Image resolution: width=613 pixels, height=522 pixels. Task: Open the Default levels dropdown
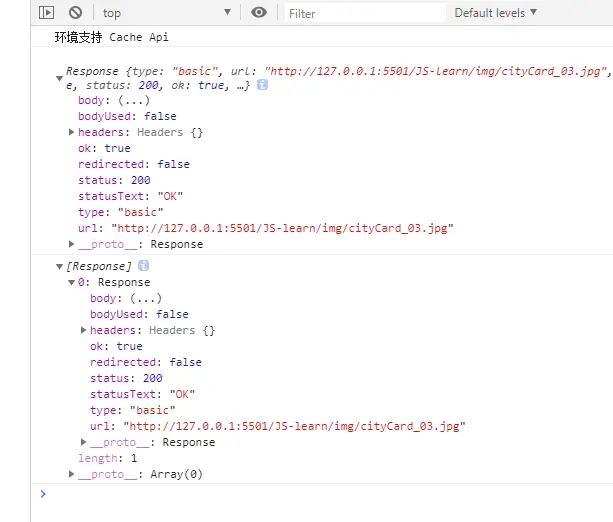(x=495, y=13)
